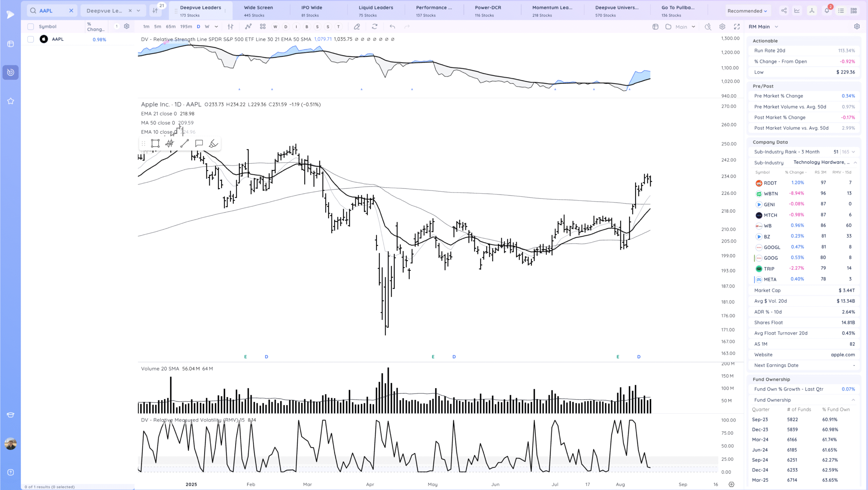868x490 pixels.
Task: Open the apple.com website link
Action: pos(843,355)
